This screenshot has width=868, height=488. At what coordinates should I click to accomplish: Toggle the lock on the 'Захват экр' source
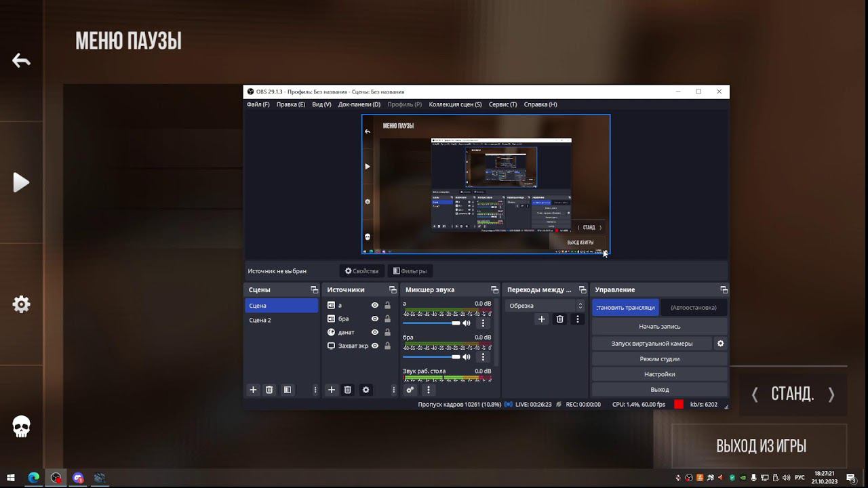coord(387,346)
